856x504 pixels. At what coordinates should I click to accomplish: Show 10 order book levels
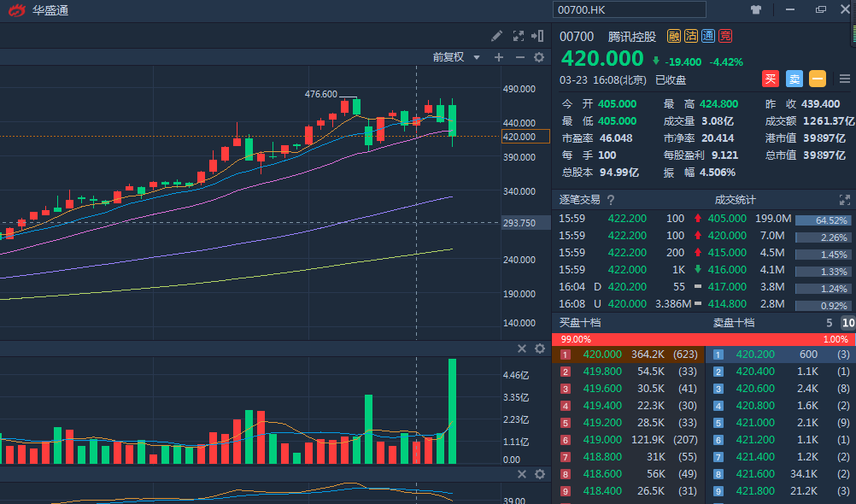847,323
